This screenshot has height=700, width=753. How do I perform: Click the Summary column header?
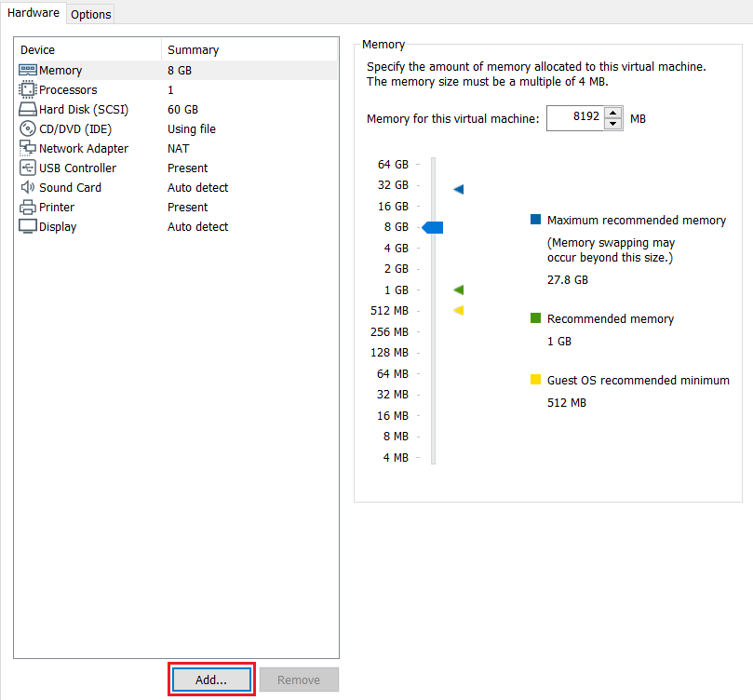249,49
